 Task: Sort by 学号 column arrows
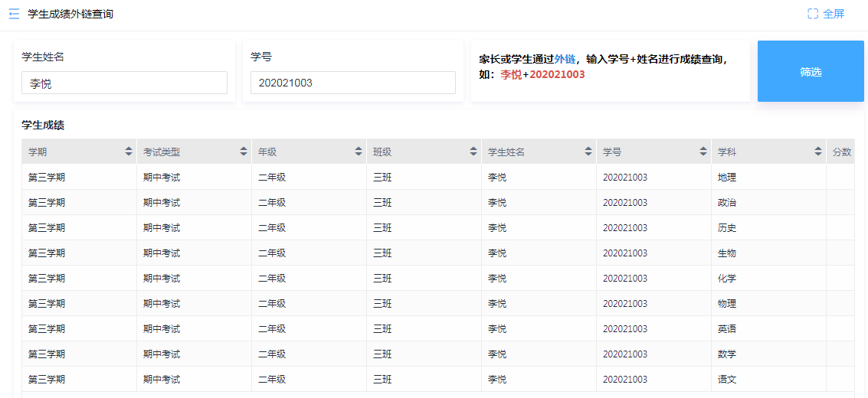(703, 152)
